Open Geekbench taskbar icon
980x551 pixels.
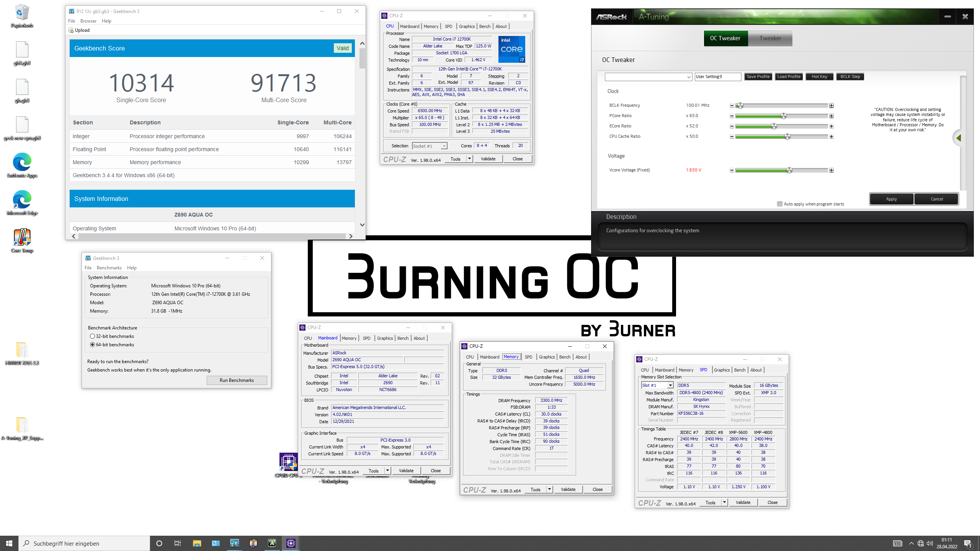click(234, 543)
